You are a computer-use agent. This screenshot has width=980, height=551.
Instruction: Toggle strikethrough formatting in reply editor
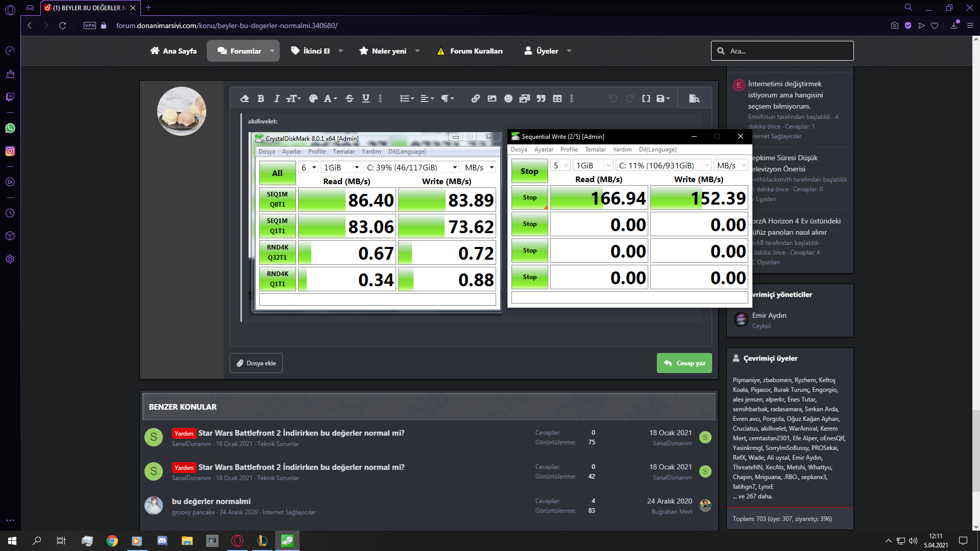tap(350, 98)
